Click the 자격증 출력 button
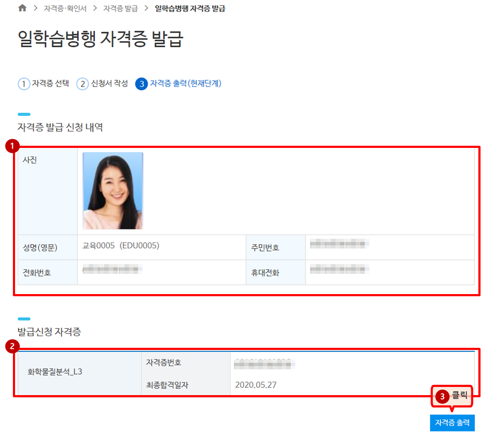Viewport: 493px width, 448px height. click(x=452, y=423)
